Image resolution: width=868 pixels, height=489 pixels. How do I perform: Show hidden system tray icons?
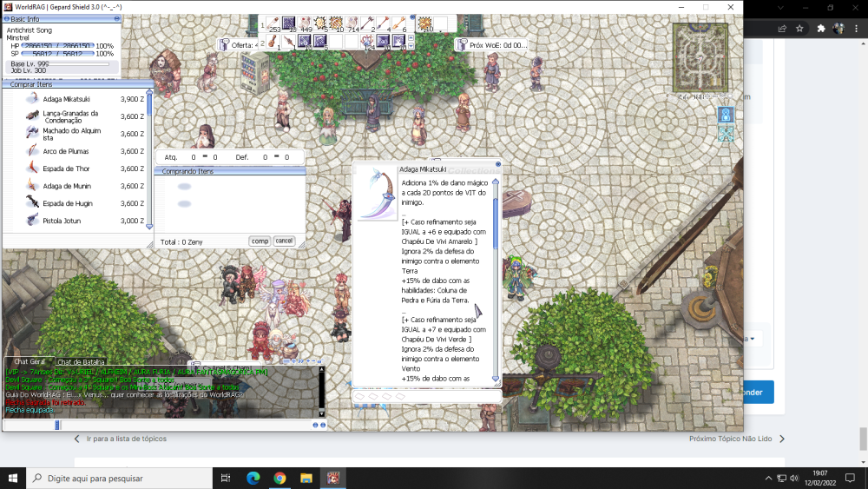point(768,479)
